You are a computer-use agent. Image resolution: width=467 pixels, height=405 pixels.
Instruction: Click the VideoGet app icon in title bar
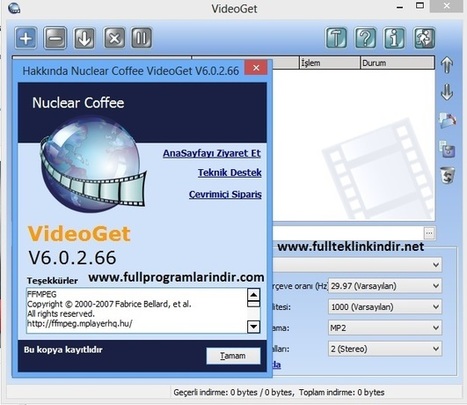14,8
